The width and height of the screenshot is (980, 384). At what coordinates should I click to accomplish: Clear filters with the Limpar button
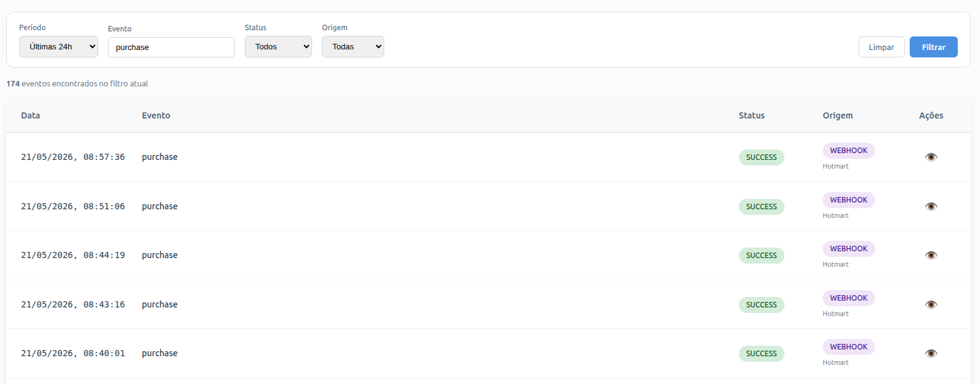pyautogui.click(x=881, y=47)
